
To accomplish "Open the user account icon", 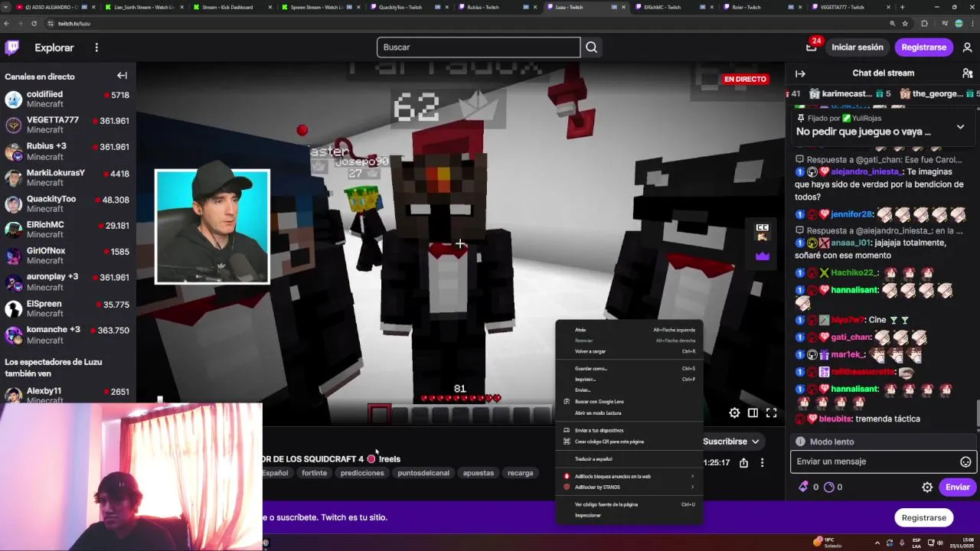I will pyautogui.click(x=967, y=47).
